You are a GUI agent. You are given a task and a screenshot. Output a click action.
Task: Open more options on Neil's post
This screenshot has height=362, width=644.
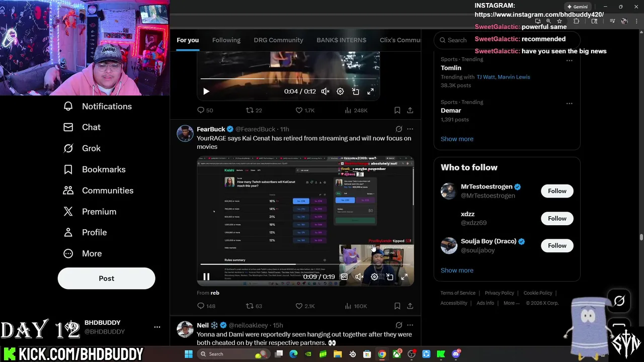[x=410, y=325]
